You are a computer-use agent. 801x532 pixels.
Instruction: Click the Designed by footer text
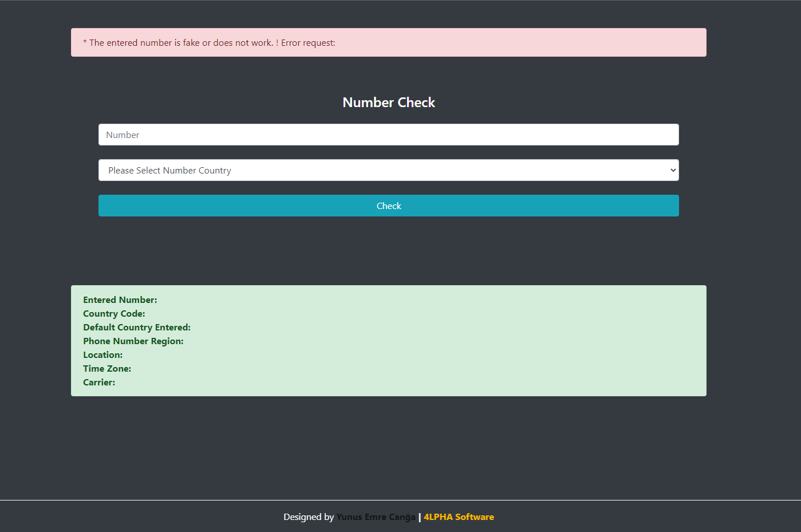(309, 517)
